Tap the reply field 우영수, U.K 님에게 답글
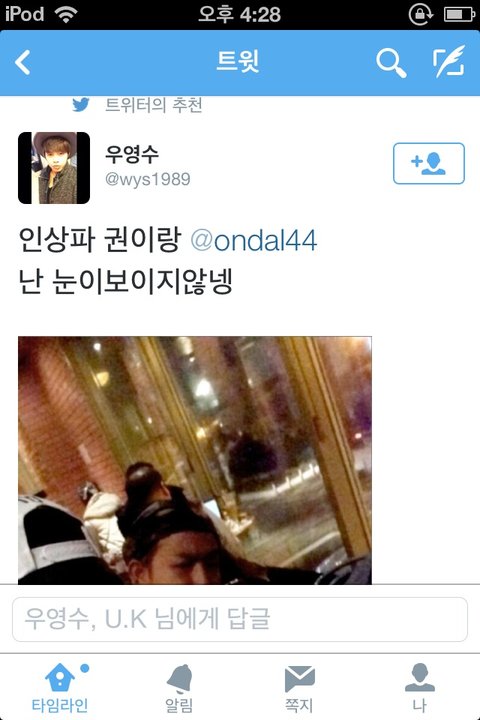Image resolution: width=480 pixels, height=720 pixels. [x=240, y=619]
